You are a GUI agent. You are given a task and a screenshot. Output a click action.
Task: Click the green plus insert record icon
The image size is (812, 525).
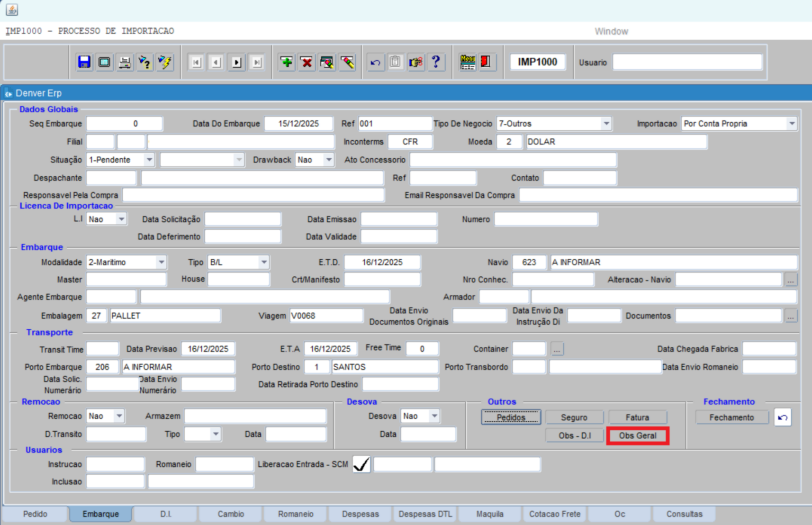[287, 62]
